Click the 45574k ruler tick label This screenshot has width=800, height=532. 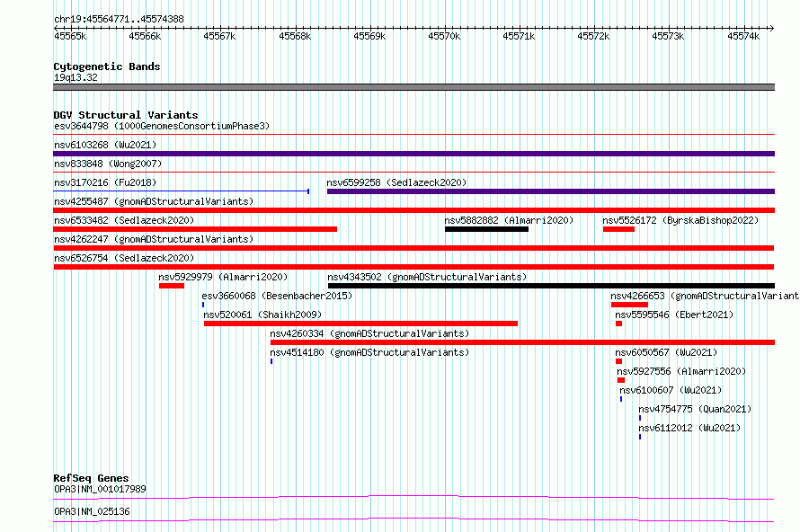pos(743,36)
